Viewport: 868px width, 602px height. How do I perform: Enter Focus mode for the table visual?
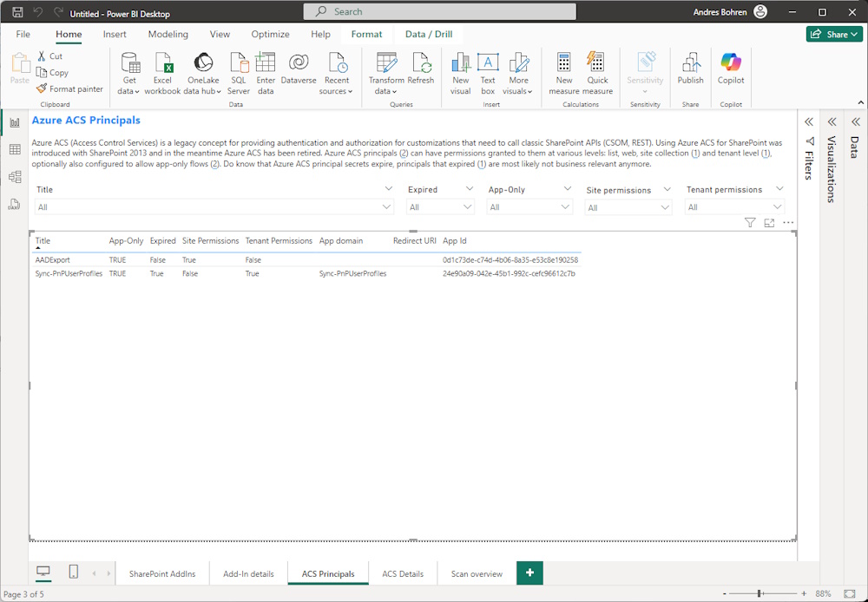769,222
